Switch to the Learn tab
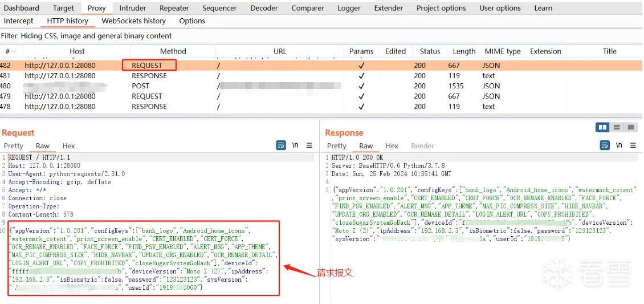 (x=543, y=8)
